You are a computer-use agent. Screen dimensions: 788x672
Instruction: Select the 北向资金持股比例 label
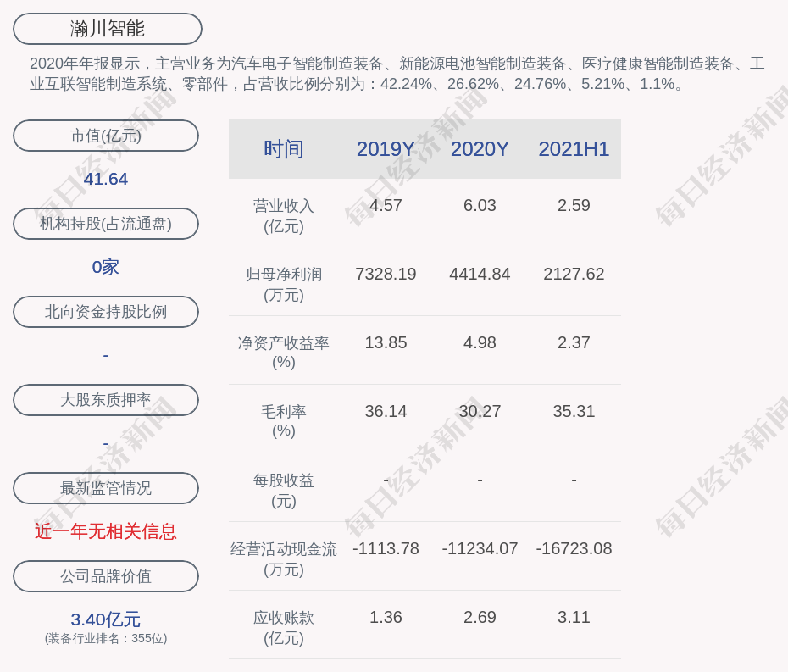pos(106,312)
